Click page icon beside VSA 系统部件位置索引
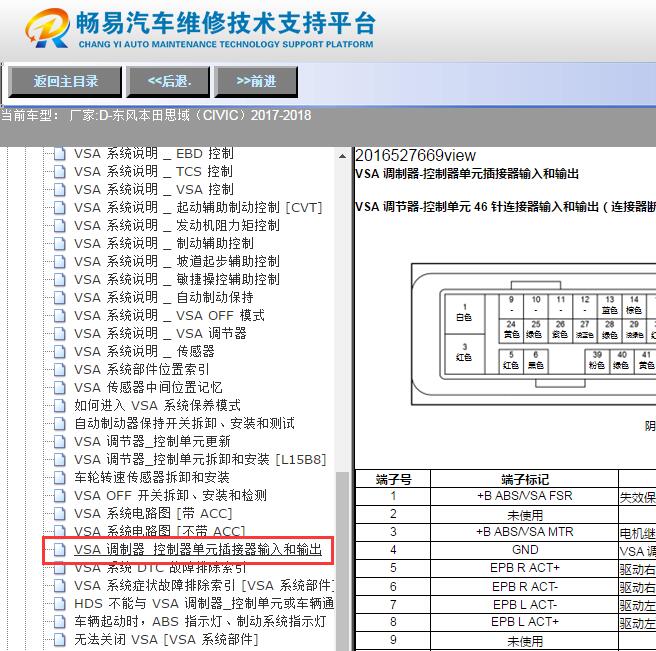Image resolution: width=656 pixels, height=651 pixels. [x=60, y=369]
